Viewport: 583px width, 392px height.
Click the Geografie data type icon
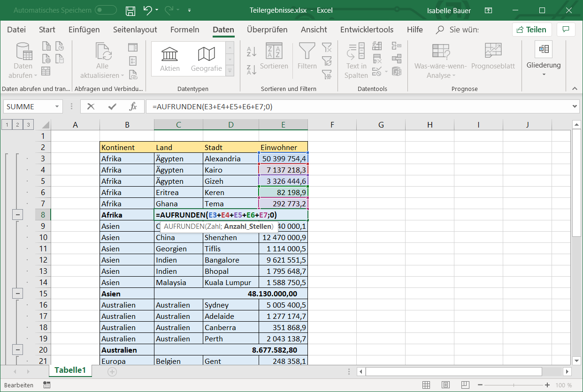click(x=206, y=59)
